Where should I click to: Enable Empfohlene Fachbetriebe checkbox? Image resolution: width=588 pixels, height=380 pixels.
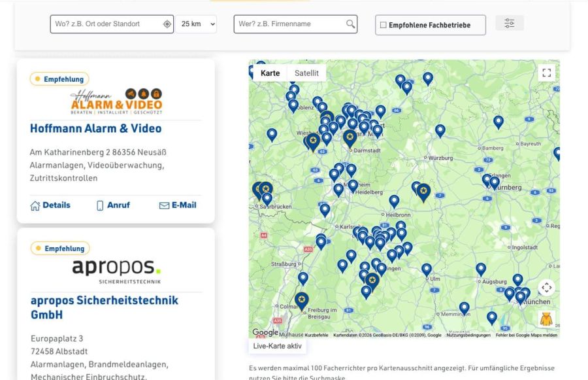click(x=384, y=25)
